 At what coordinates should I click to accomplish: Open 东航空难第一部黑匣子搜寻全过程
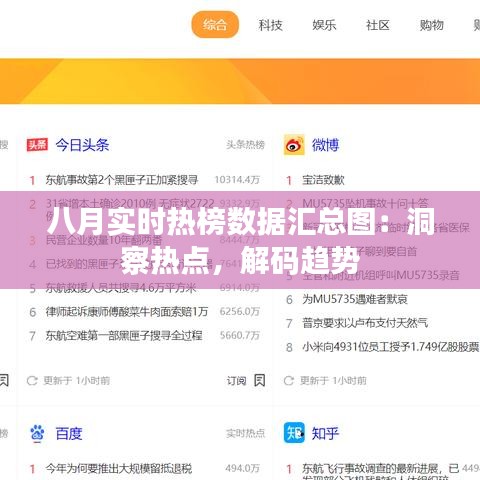(x=124, y=335)
